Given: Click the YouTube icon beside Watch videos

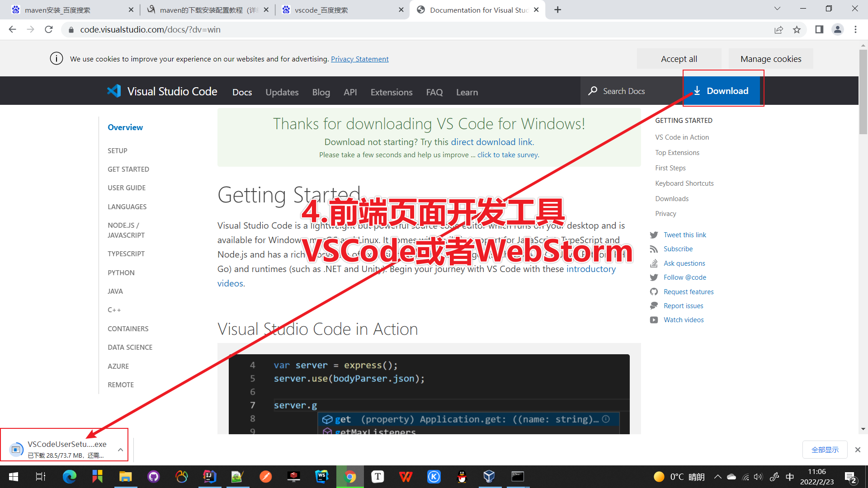Looking at the screenshot, I should pyautogui.click(x=654, y=319).
